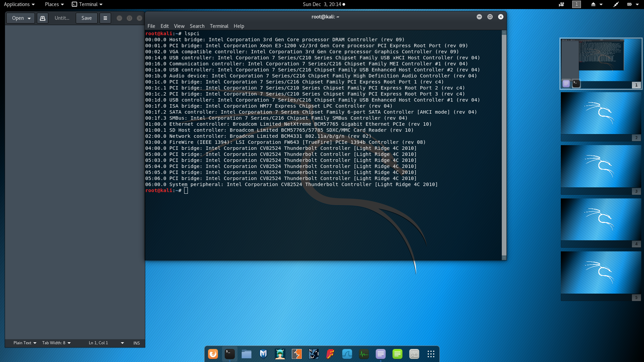Expand Tab Width selector
Image resolution: width=644 pixels, height=362 pixels.
pyautogui.click(x=56, y=343)
